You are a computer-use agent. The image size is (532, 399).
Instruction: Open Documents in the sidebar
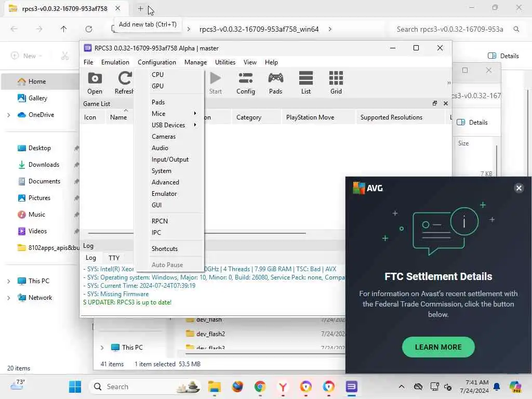44,181
